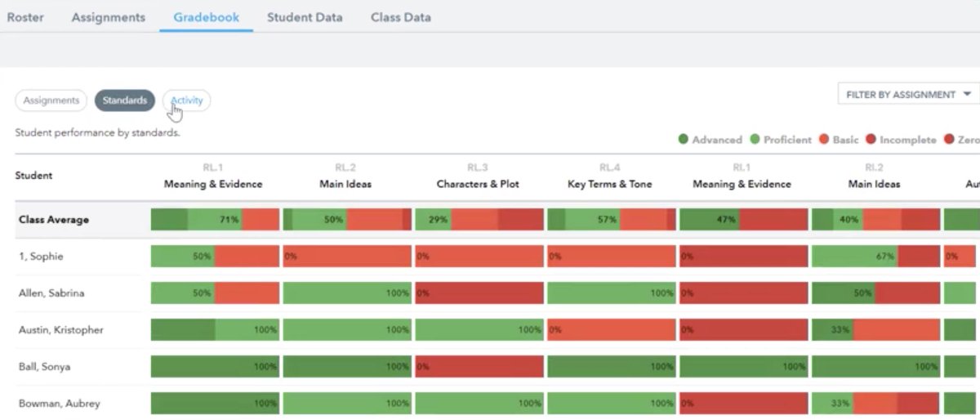Click the Class Average 29% Characters & Plot bar
This screenshot has height=420, width=980.
coord(479,220)
